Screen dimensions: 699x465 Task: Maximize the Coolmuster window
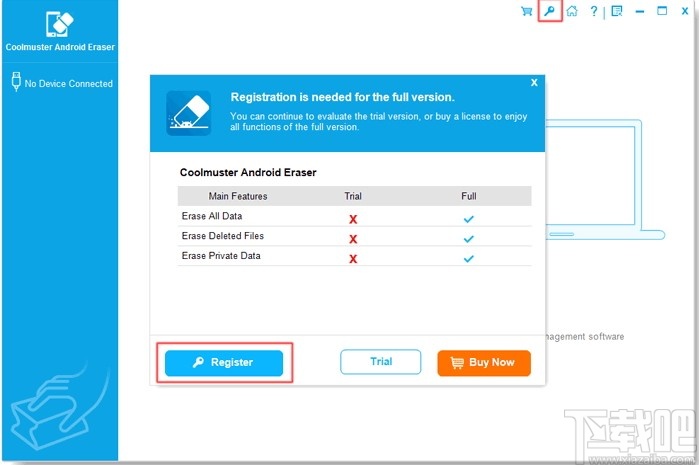point(662,11)
